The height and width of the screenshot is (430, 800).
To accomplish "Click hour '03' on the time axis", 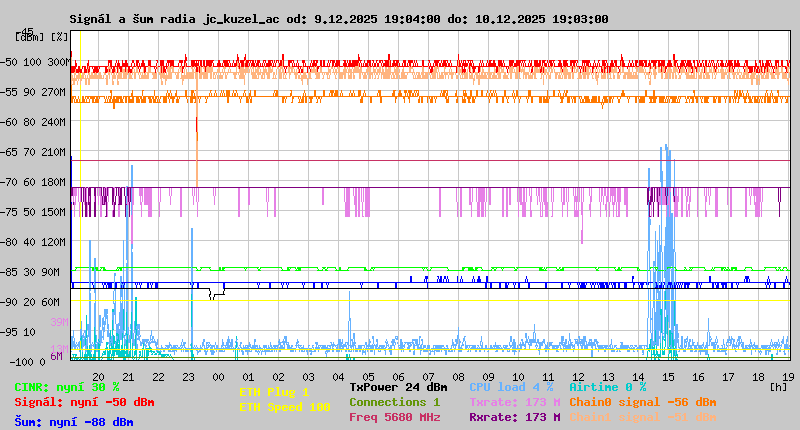I will click(x=309, y=377).
